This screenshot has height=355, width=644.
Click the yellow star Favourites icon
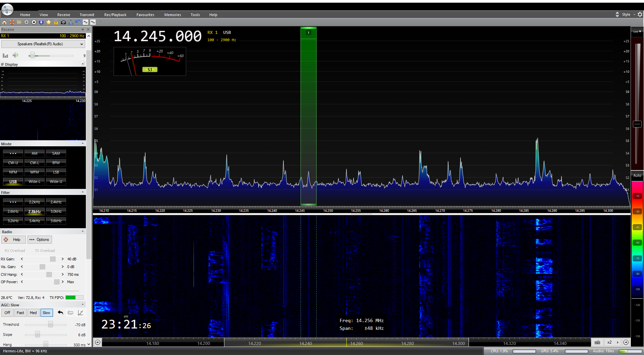49,22
